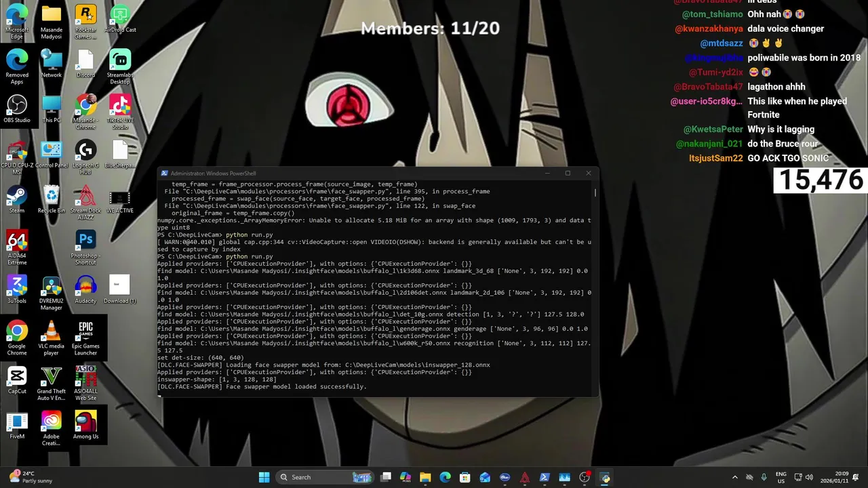Viewport: 868px width, 488px height.
Task: Open the Removed Apps shortcut
Action: coord(17,66)
